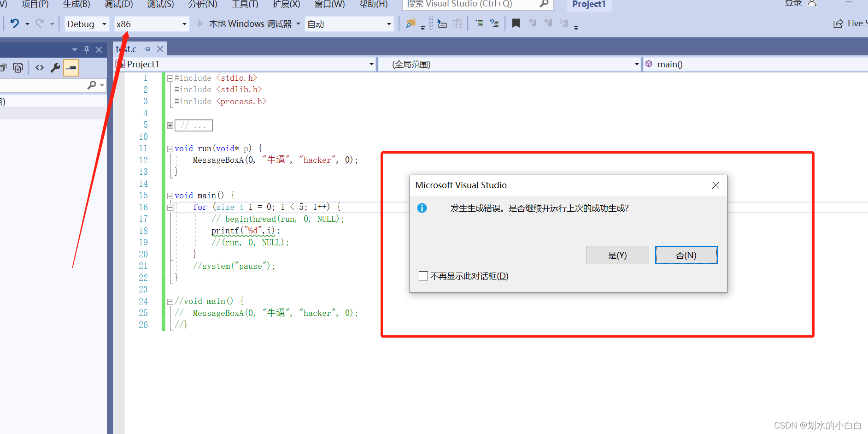The width and height of the screenshot is (868, 434).
Task: Click the View Code angle brackets icon
Action: (40, 68)
